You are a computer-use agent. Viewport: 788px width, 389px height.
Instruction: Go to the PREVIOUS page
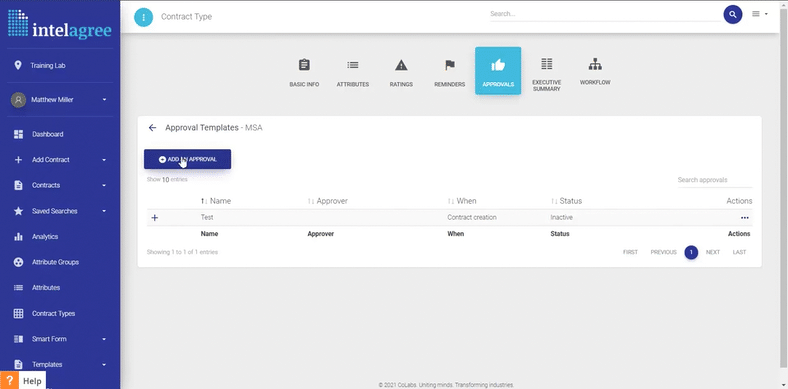point(663,252)
